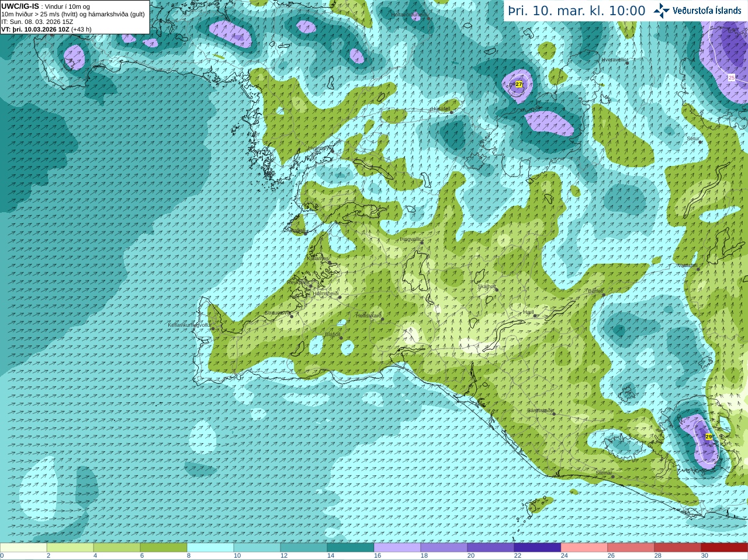Click the Vatnsfell station label

tap(688, 265)
